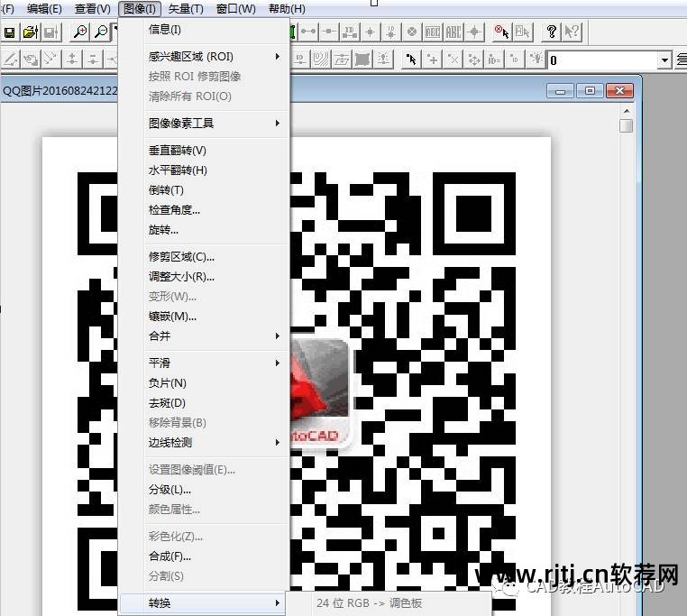This screenshot has height=616, width=687.
Task: Click the vertical scrollbar thumb
Action: click(x=627, y=125)
